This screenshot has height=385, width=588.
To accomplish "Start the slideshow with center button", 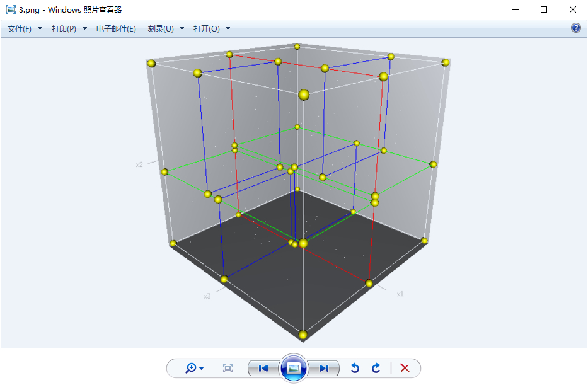I will (294, 368).
